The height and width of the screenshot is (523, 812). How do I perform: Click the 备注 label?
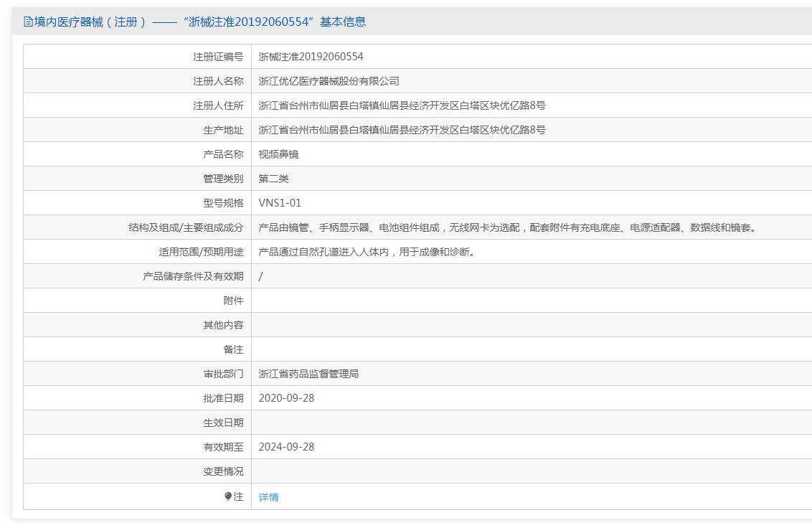tap(233, 349)
